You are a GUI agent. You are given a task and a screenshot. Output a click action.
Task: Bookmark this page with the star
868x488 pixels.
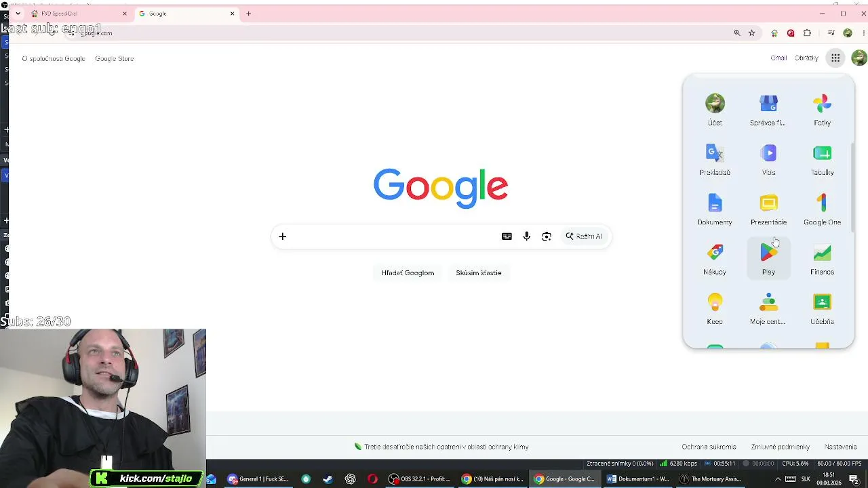(x=751, y=33)
